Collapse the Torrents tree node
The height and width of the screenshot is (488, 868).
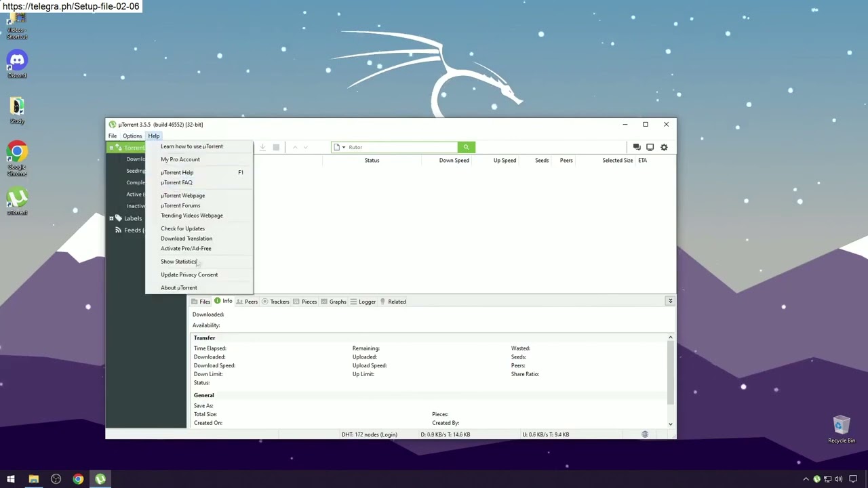111,148
